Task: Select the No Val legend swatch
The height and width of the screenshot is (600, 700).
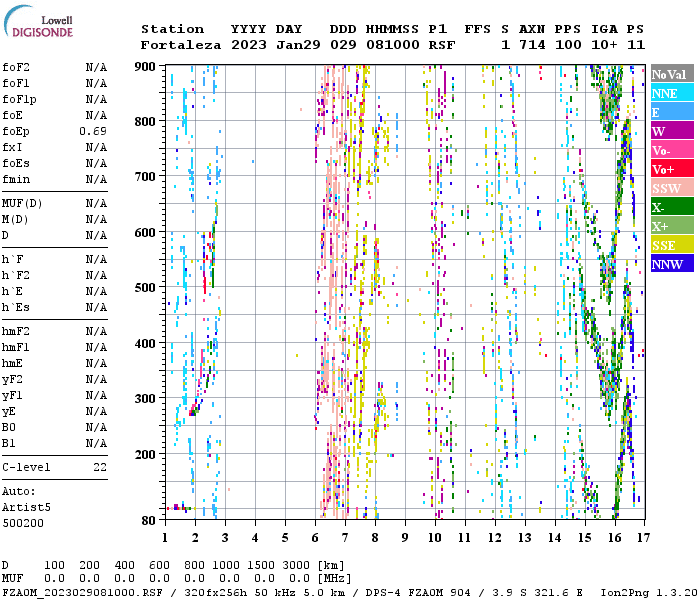Action: pos(672,74)
